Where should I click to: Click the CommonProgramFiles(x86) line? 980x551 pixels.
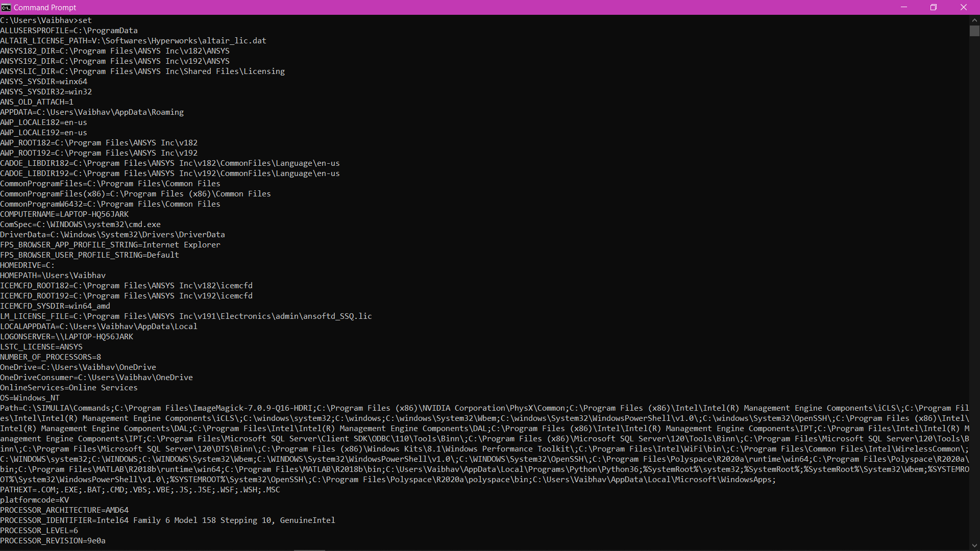point(135,194)
